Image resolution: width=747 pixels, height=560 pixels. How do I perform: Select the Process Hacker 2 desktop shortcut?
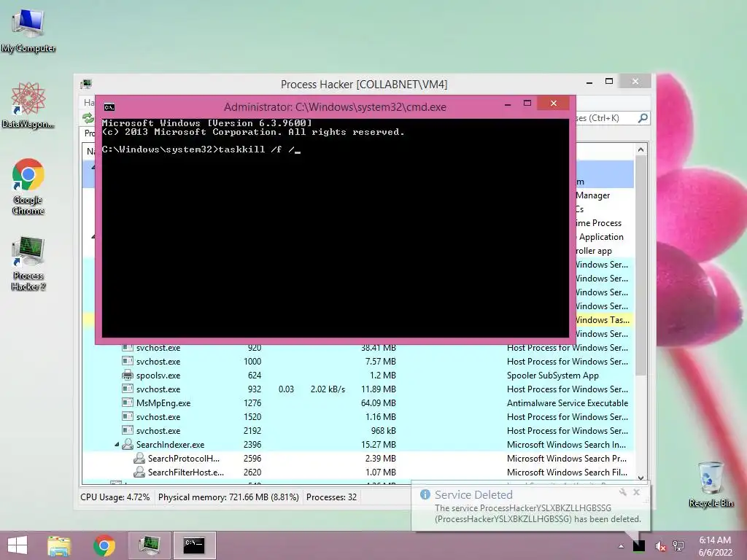tap(28, 263)
